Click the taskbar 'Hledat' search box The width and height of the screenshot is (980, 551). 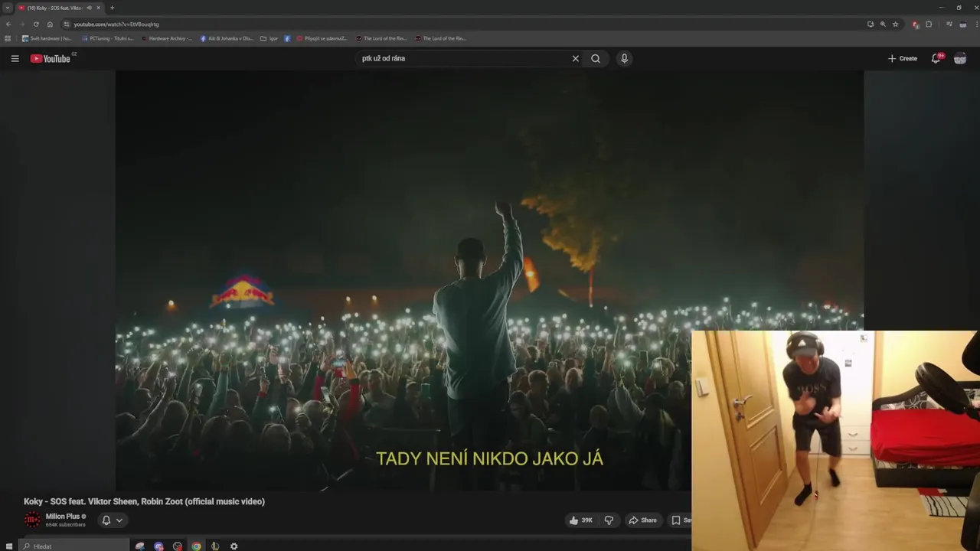[74, 546]
